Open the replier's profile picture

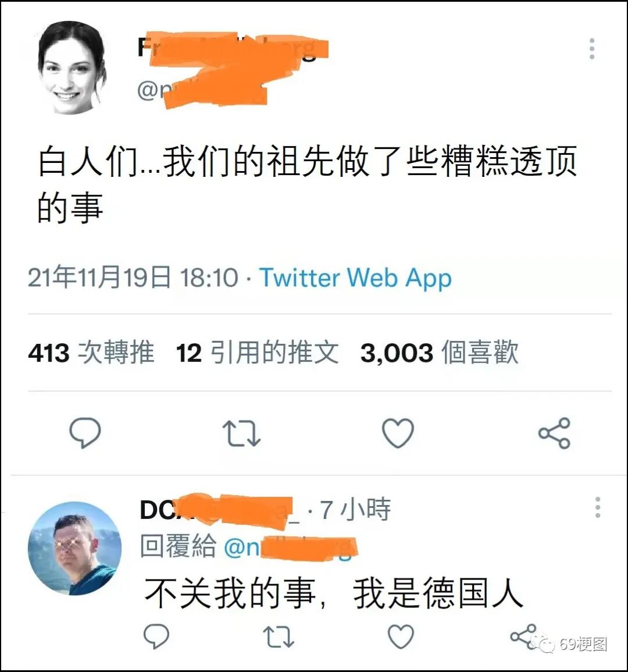click(x=74, y=548)
